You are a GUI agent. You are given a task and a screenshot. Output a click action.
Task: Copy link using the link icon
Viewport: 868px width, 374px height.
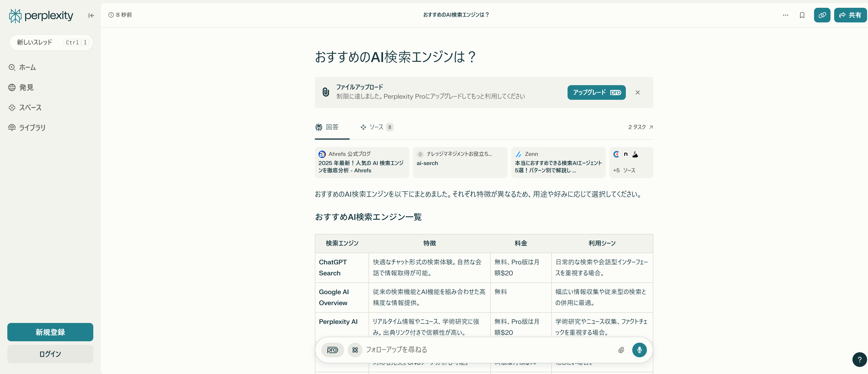pyautogui.click(x=822, y=15)
